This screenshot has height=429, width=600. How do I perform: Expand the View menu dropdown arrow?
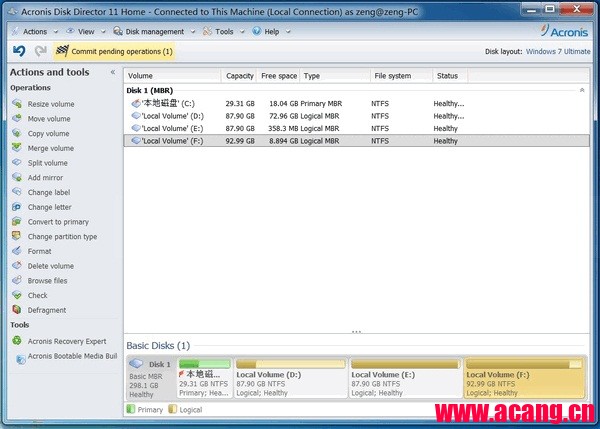pyautogui.click(x=103, y=32)
